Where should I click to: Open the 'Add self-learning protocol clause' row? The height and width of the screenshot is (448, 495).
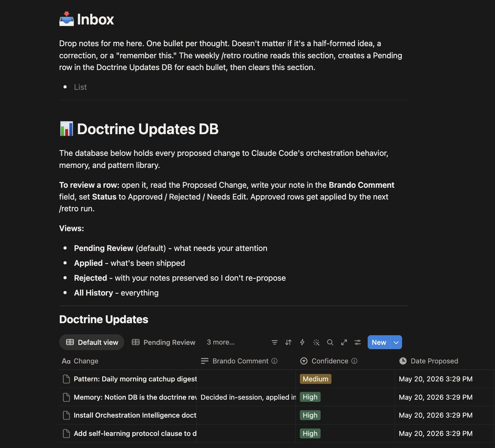135,434
